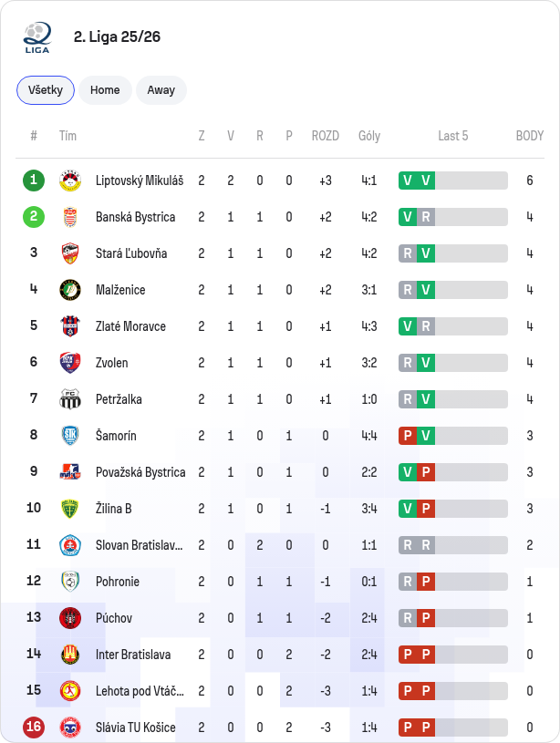Click the Petržalka striped team logo
The image size is (560, 743).
tap(70, 399)
